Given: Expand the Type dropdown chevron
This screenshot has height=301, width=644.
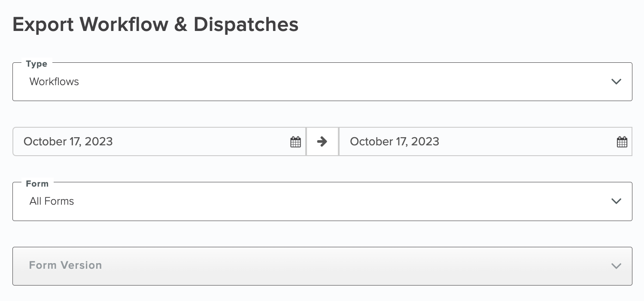Looking at the screenshot, I should 616,82.
